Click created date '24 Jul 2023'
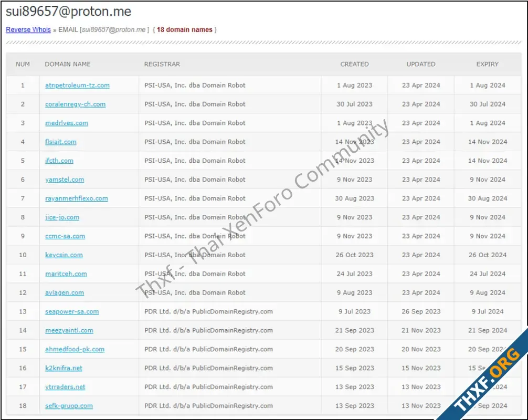The width and height of the screenshot is (528, 420). (355, 274)
